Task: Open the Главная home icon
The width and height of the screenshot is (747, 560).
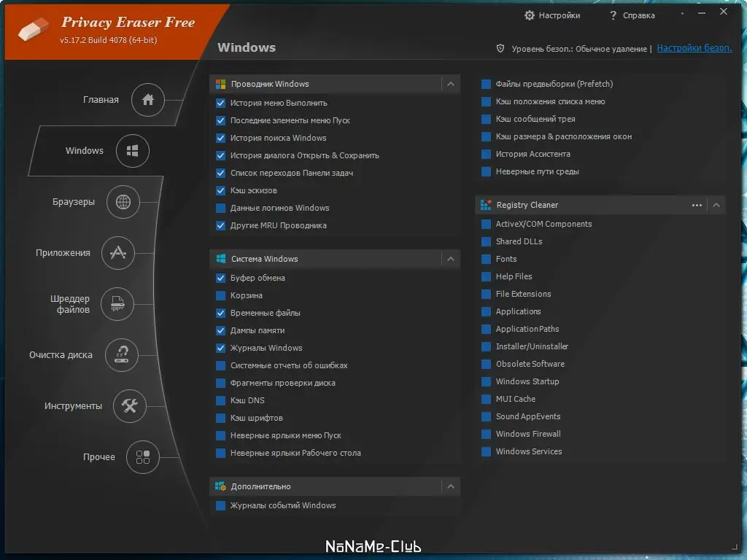Action: point(147,99)
